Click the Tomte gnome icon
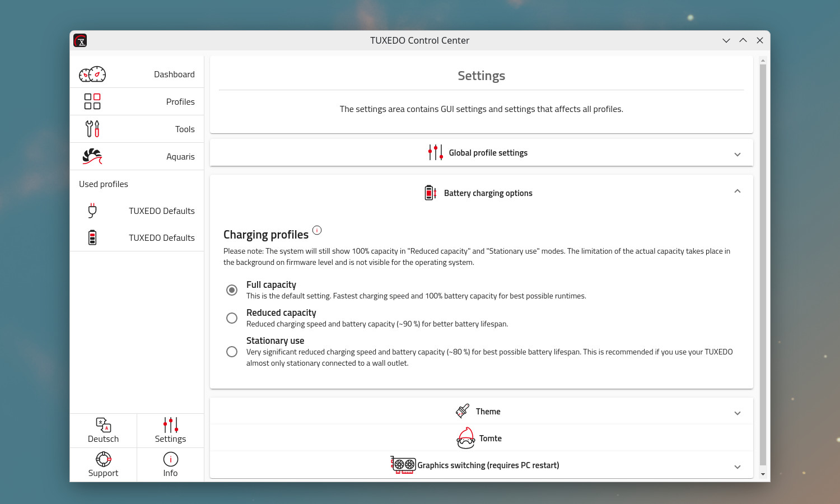This screenshot has height=504, width=840. point(466,438)
